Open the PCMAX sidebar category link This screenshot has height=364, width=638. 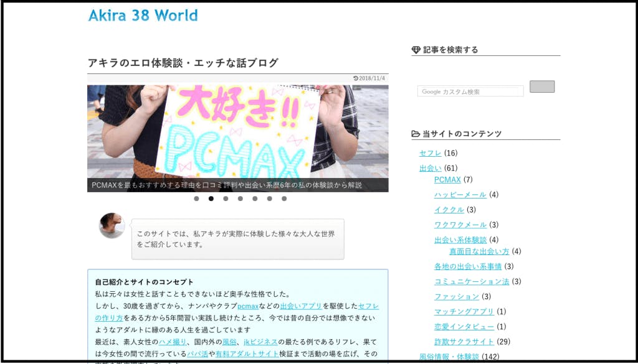point(447,180)
